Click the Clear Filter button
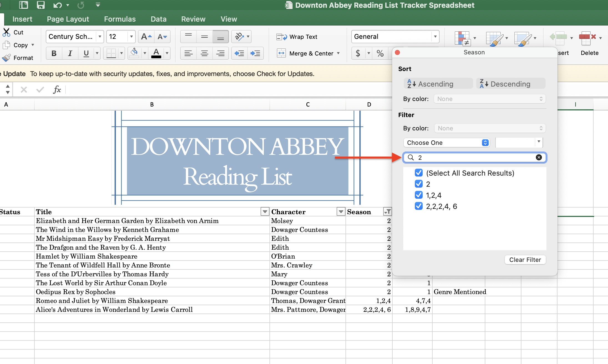This screenshot has height=364, width=608. pos(525,260)
